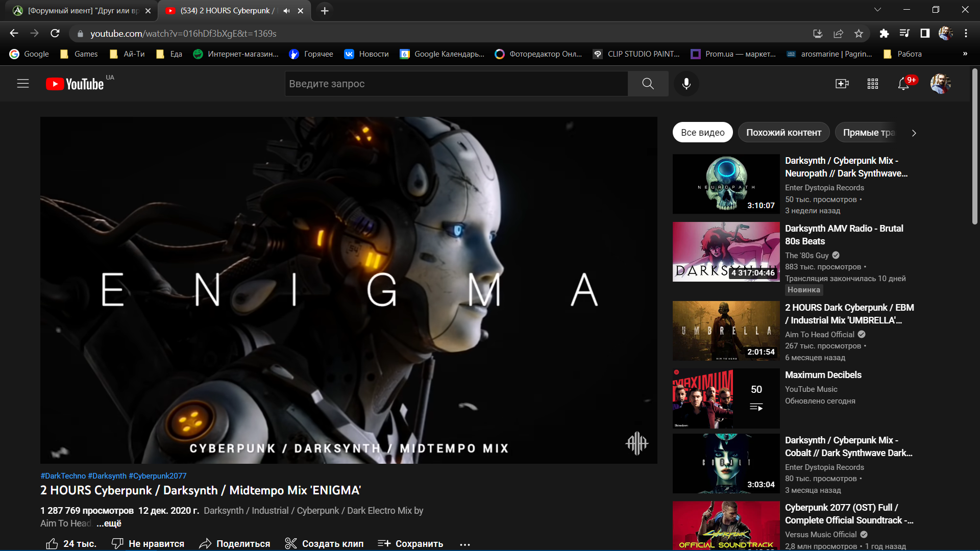Open tab search dropdown arrow
The height and width of the screenshot is (551, 980).
click(877, 10)
